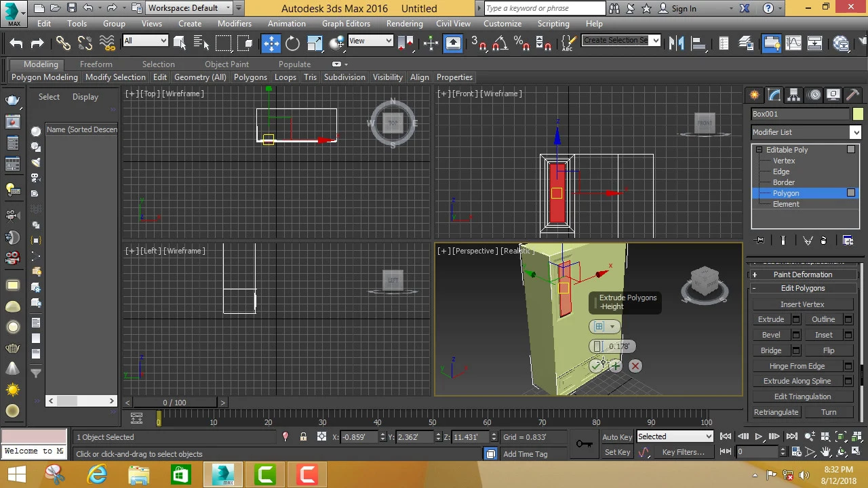The width and height of the screenshot is (868, 488).
Task: Toggle the Set Key button
Action: coord(617,452)
